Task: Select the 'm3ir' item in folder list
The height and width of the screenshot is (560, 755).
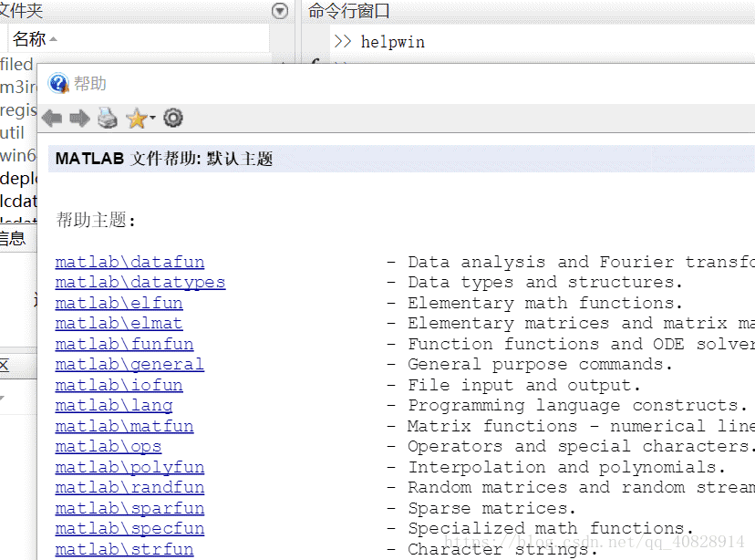Action: (x=18, y=88)
